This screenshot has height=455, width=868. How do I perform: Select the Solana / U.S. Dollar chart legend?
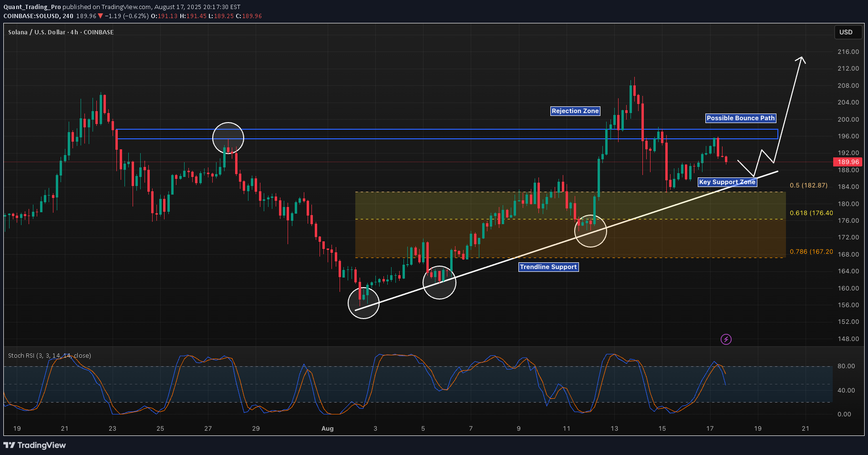[x=61, y=32]
